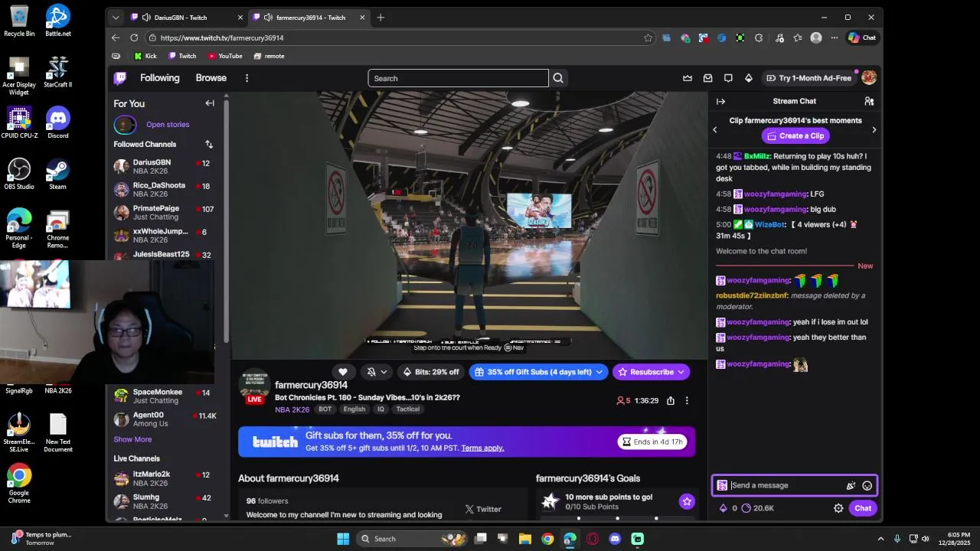The width and height of the screenshot is (980, 551).
Task: Show hidden system tray icons
Action: pyautogui.click(x=880, y=539)
